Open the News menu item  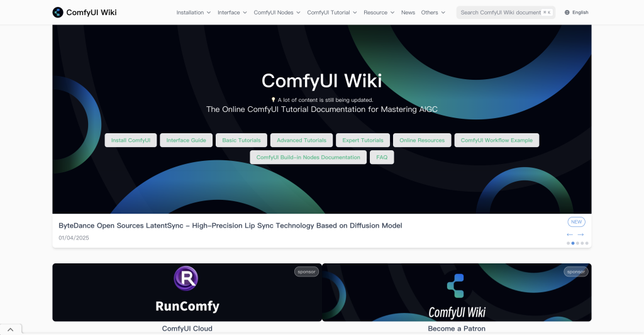click(x=408, y=13)
